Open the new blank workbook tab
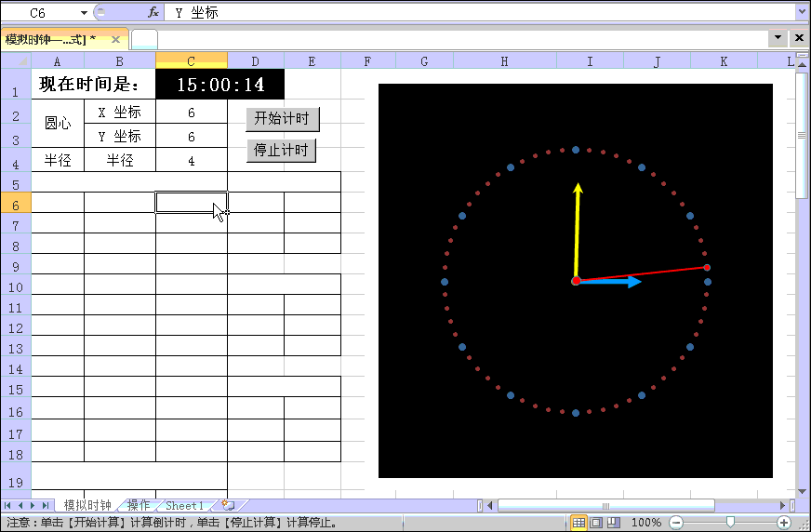 144,39
